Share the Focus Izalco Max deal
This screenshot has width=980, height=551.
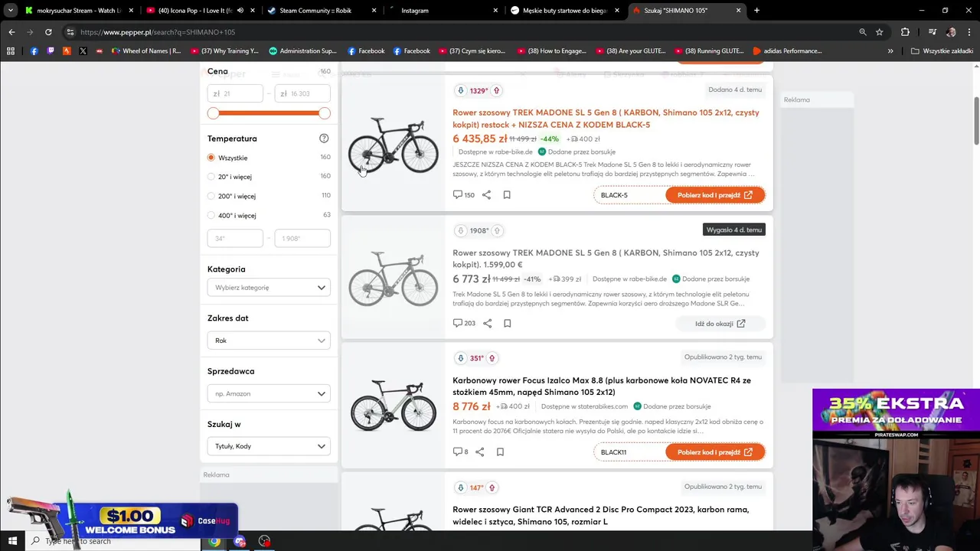[480, 452]
